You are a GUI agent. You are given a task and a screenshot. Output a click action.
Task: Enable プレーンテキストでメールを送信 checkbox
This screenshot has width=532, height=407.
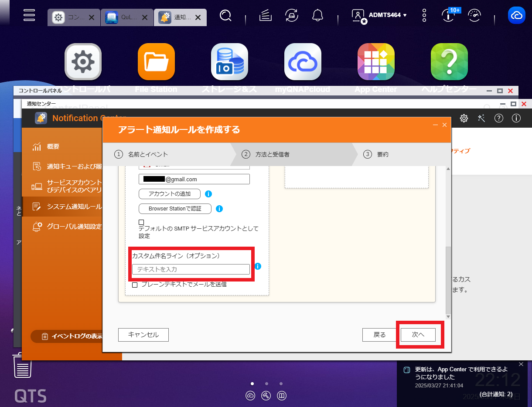[x=135, y=285]
